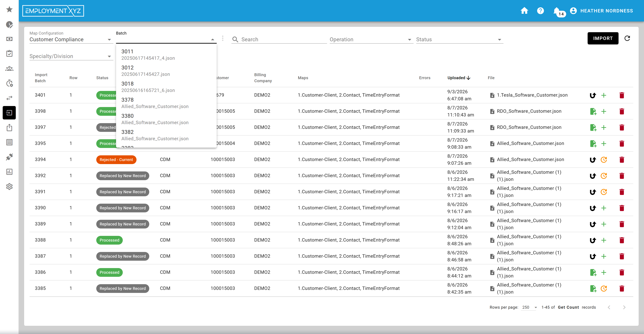
Task: Click green plus icon for batch 3388
Action: click(x=604, y=240)
